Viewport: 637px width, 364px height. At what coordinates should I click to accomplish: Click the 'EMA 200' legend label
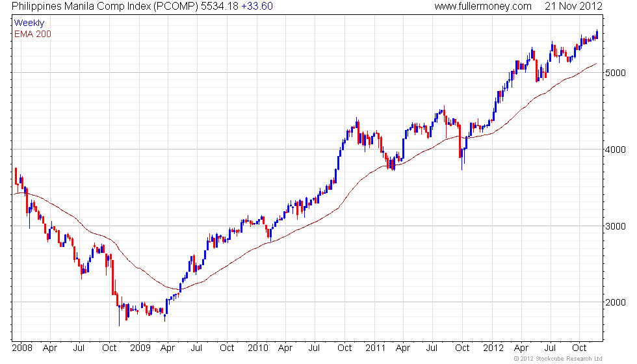click(32, 34)
